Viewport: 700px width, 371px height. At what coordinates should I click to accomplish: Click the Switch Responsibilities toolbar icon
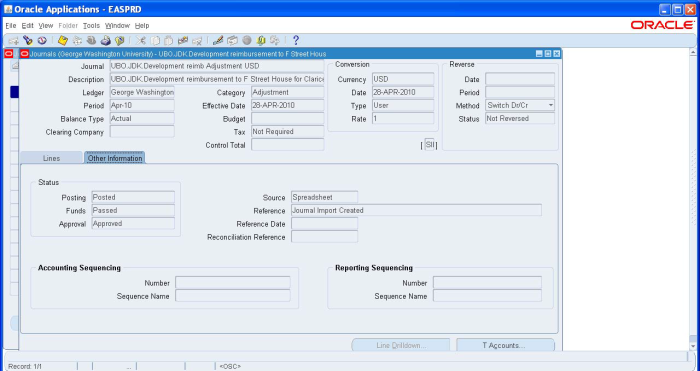point(91,41)
